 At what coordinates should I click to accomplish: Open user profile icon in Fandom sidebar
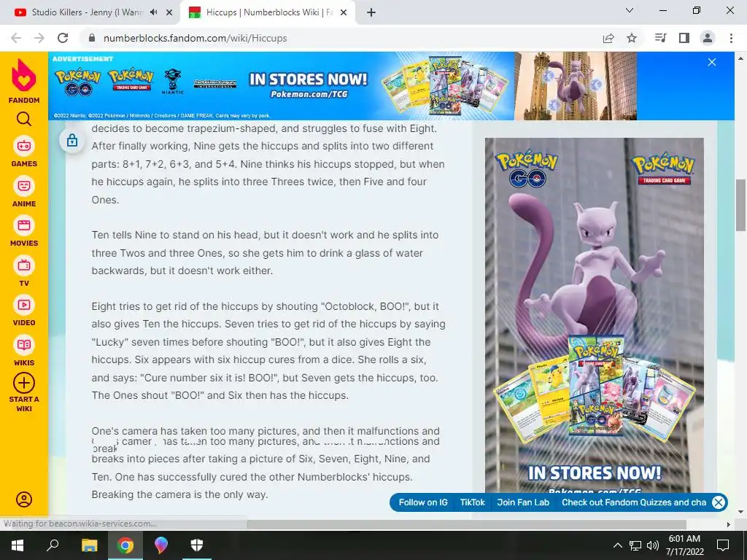(x=24, y=499)
